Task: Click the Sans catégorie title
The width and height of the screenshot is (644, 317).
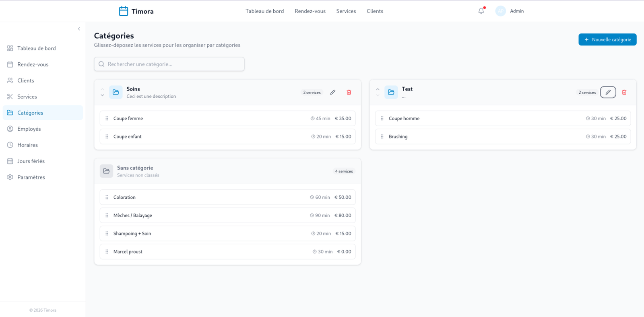Action: tap(135, 168)
